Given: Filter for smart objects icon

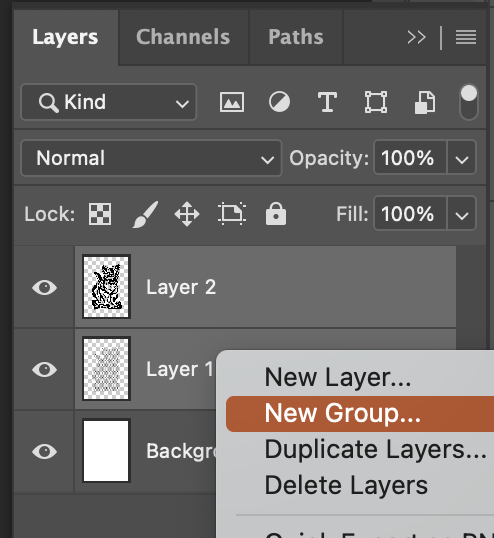Looking at the screenshot, I should [x=425, y=102].
